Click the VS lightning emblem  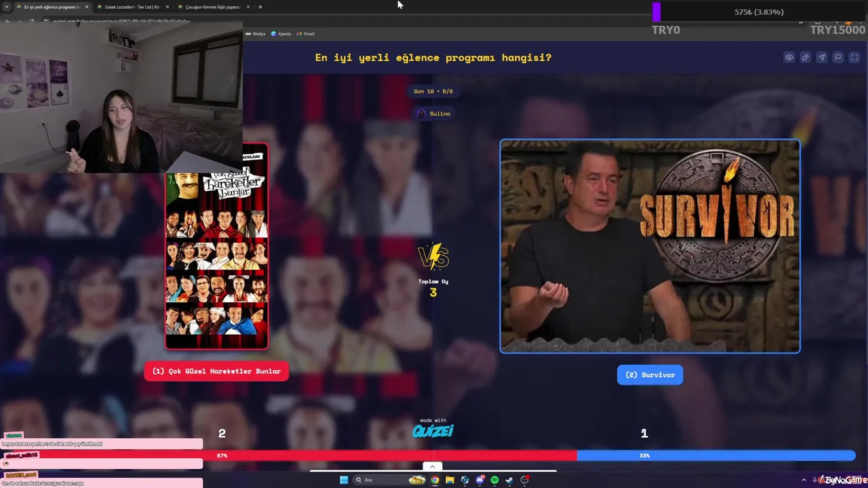[x=433, y=258]
